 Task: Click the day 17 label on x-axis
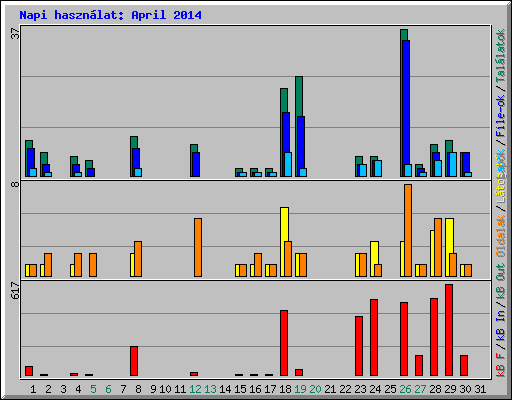coord(270,389)
